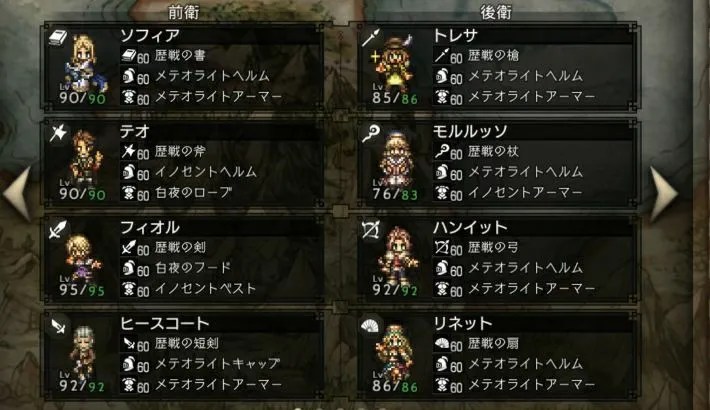Image resolution: width=710 pixels, height=410 pixels.
Task: Choose フィオル's 白夜のフード helmet slot
Action: point(221,268)
